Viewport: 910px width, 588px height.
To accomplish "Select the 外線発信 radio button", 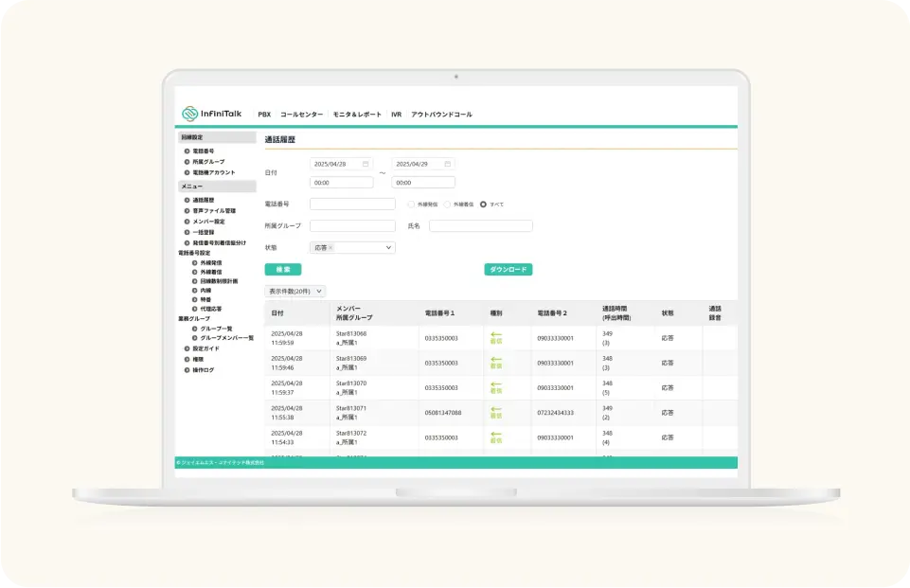I will point(411,205).
